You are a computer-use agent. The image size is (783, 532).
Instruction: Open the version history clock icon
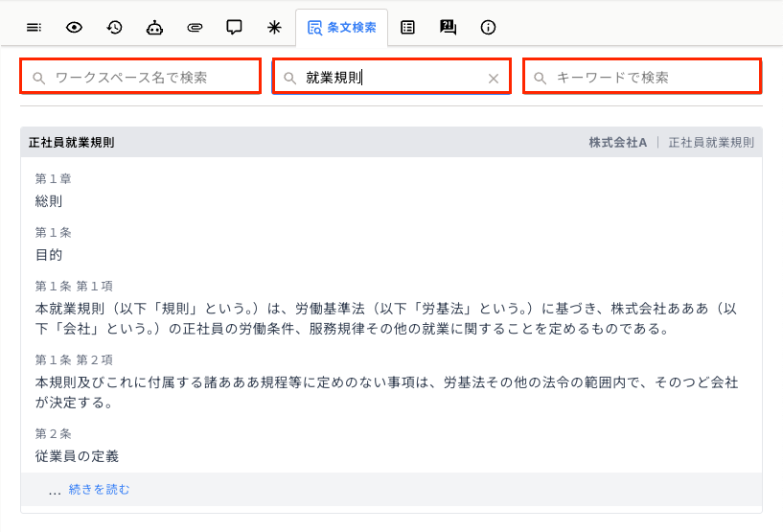coord(114,28)
